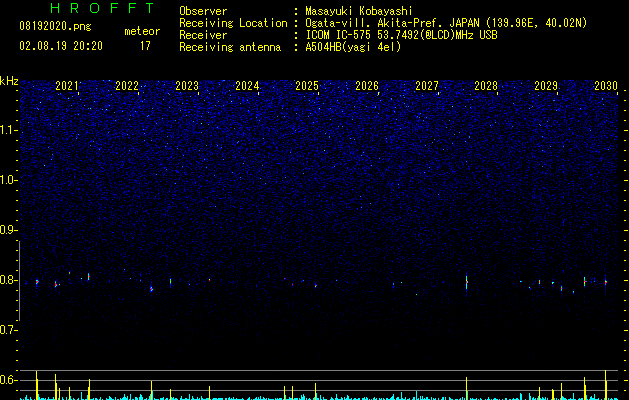Click the 0.7 kHz frequency axis label

pyautogui.click(x=9, y=330)
